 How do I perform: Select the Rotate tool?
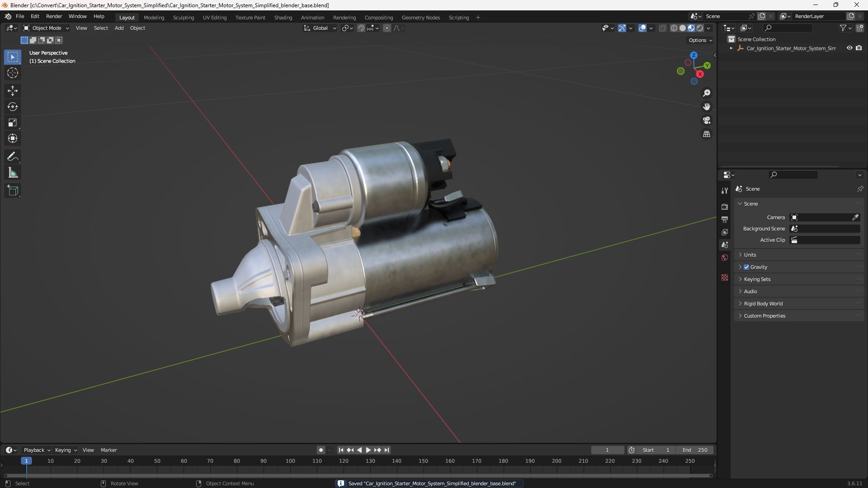pyautogui.click(x=13, y=107)
